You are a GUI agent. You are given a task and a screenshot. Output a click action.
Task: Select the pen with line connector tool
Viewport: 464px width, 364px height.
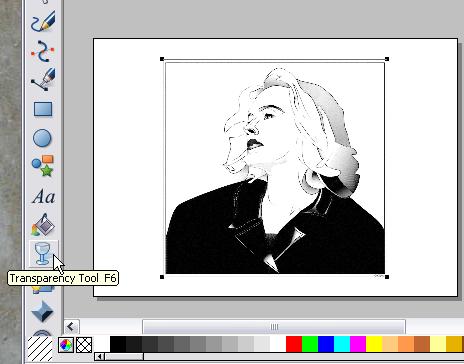pyautogui.click(x=43, y=79)
